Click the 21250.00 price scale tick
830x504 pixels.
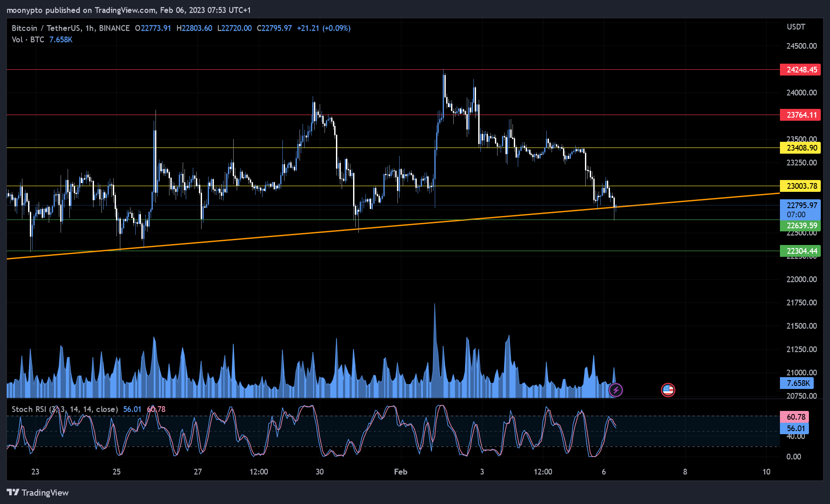[x=801, y=349]
